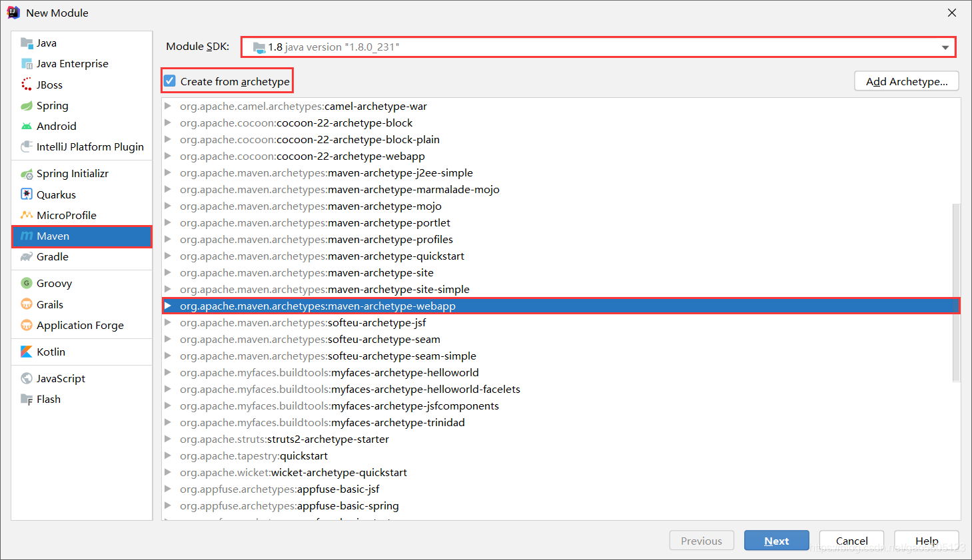Select myfaces-archetype-trinidad row
The width and height of the screenshot is (972, 560).
561,422
